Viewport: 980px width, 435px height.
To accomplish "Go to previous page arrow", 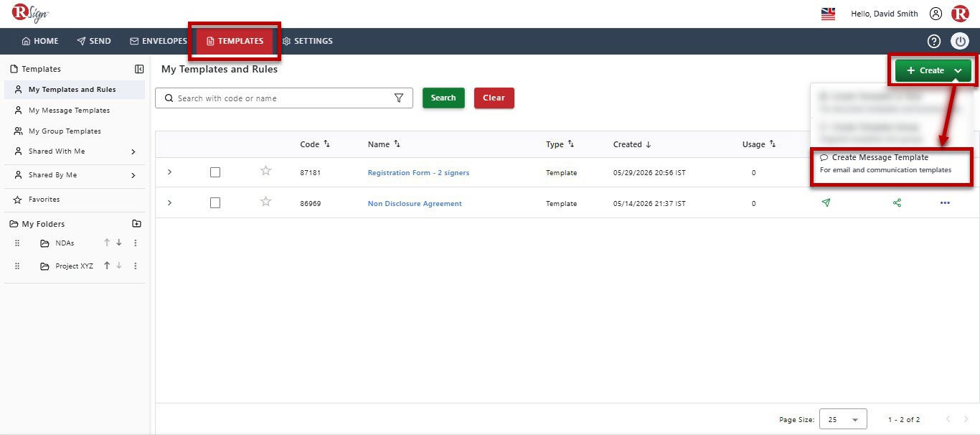I will [x=948, y=419].
